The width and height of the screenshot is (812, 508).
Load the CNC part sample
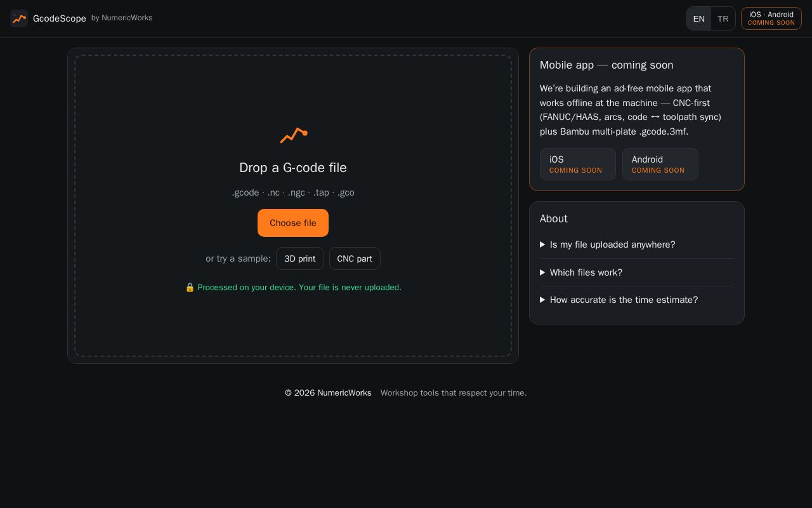pos(355,258)
